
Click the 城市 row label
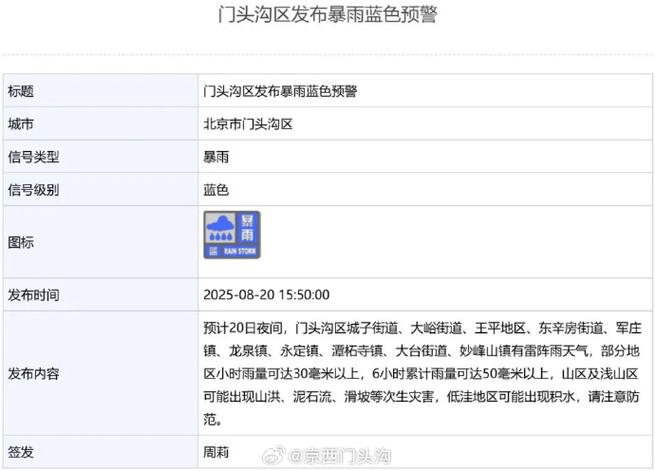pos(20,124)
